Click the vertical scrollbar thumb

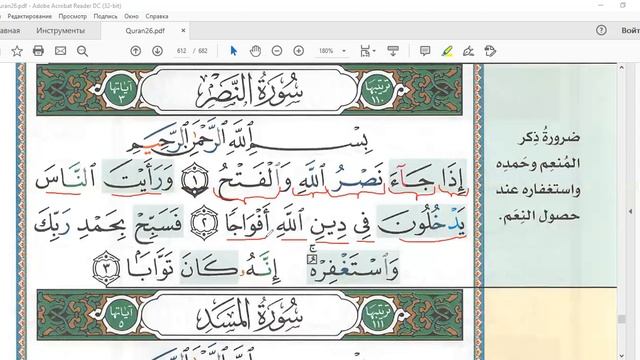tap(622, 319)
